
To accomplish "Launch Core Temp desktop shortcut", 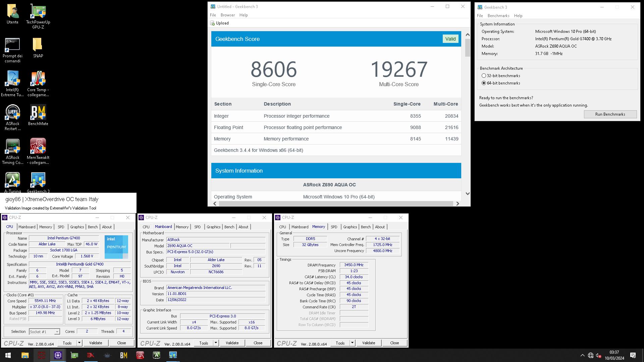I will point(38,84).
